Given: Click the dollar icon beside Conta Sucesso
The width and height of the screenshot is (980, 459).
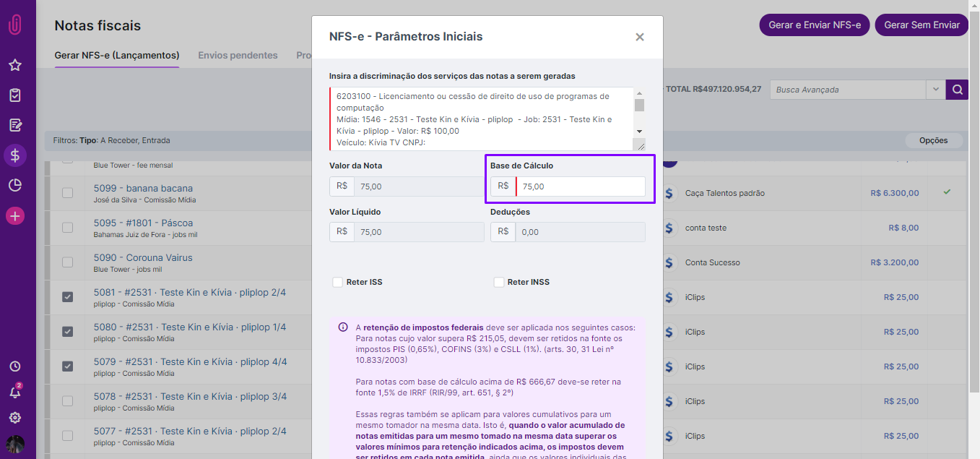Looking at the screenshot, I should click(669, 262).
